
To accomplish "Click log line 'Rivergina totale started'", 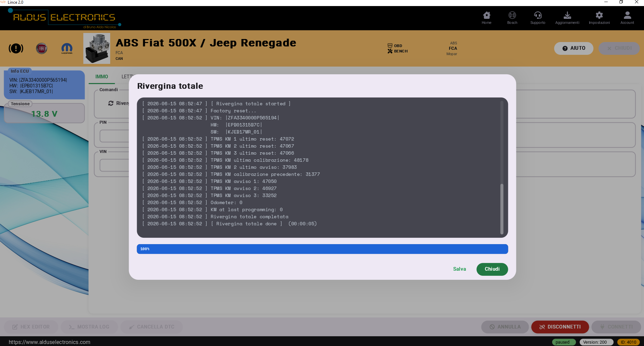I will coord(217,104).
